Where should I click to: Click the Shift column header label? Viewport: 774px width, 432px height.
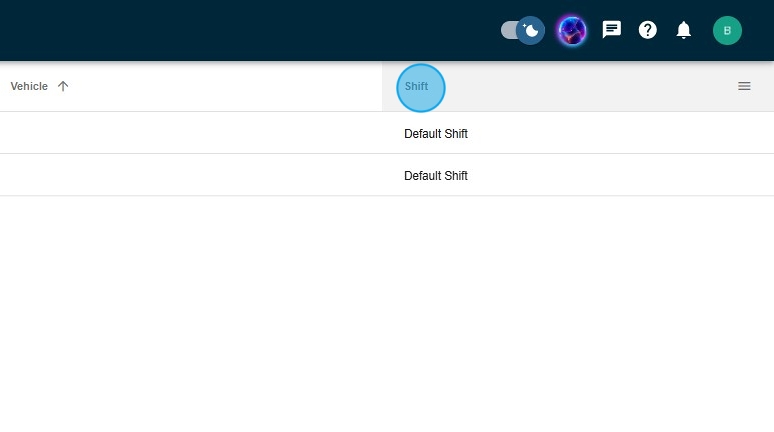[416, 87]
